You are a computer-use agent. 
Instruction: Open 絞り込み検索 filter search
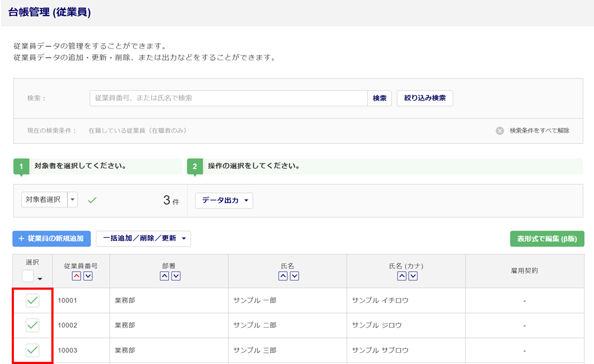coord(425,98)
